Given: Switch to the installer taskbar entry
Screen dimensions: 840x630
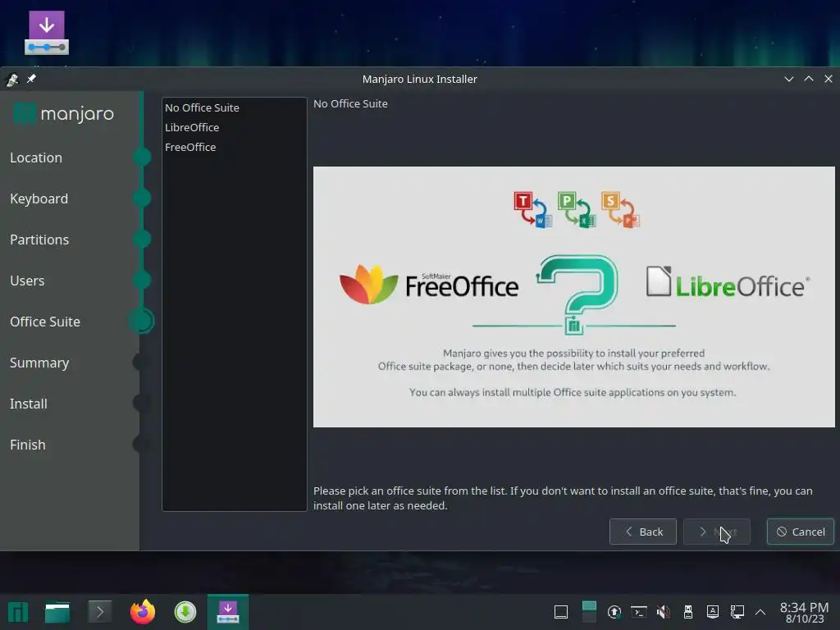Looking at the screenshot, I should point(228,612).
